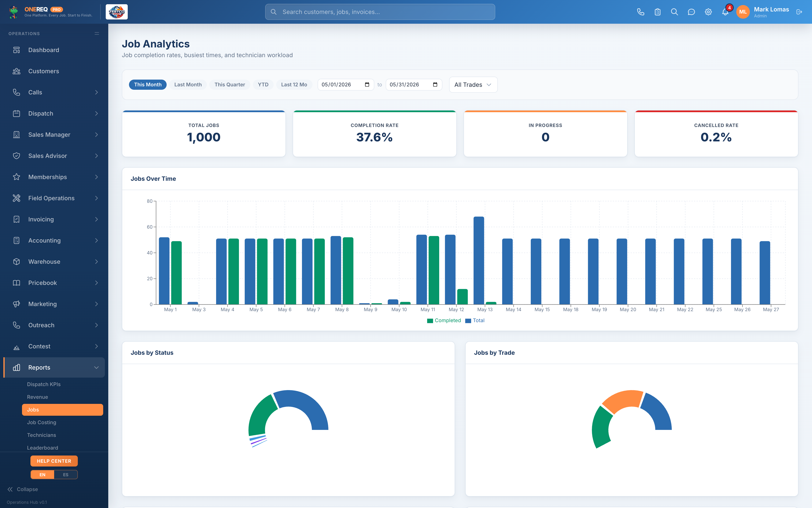812x508 pixels.
Task: Click the HELP CENTER button
Action: point(54,461)
